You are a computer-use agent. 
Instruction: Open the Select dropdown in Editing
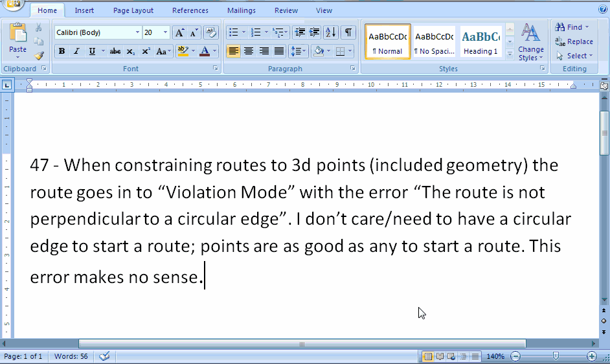[x=574, y=56]
